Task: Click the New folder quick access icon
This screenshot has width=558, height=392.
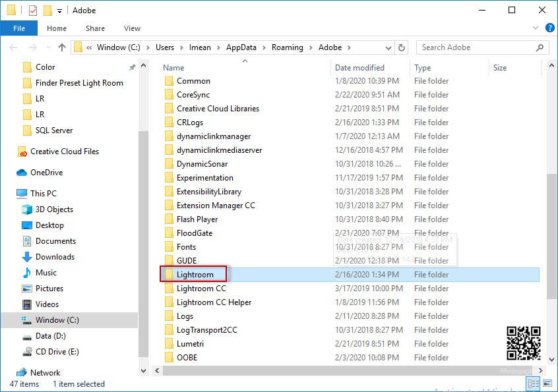Action: click(47, 11)
